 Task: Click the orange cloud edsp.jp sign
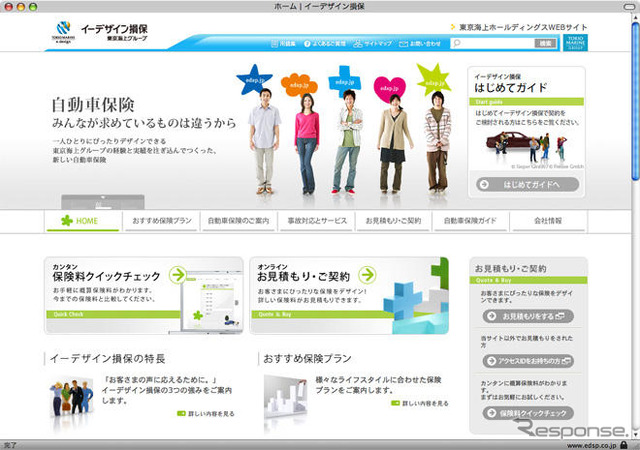point(299,85)
